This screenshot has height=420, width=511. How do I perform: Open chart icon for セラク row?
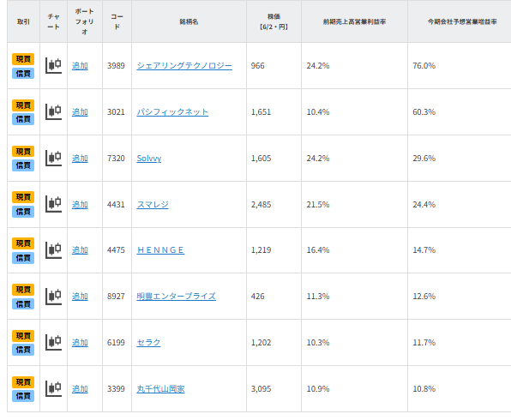click(53, 343)
